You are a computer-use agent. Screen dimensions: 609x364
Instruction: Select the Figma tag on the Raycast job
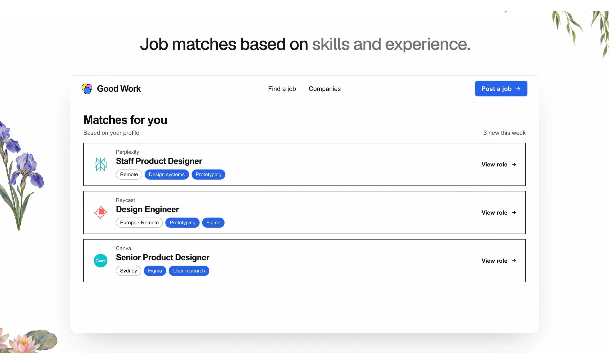point(213,223)
